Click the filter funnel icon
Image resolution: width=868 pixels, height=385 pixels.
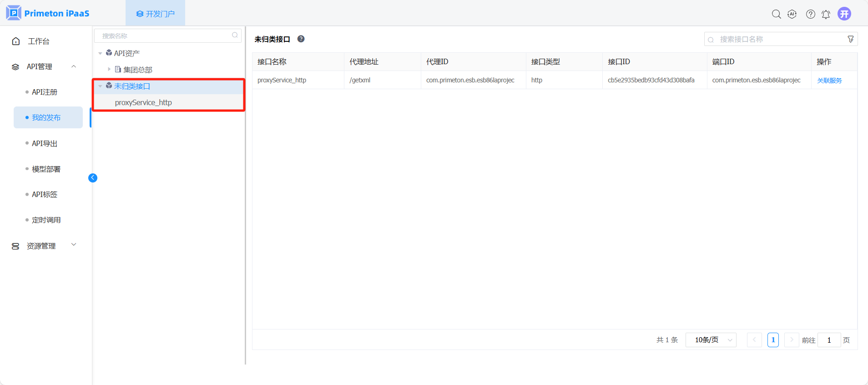[850, 39]
